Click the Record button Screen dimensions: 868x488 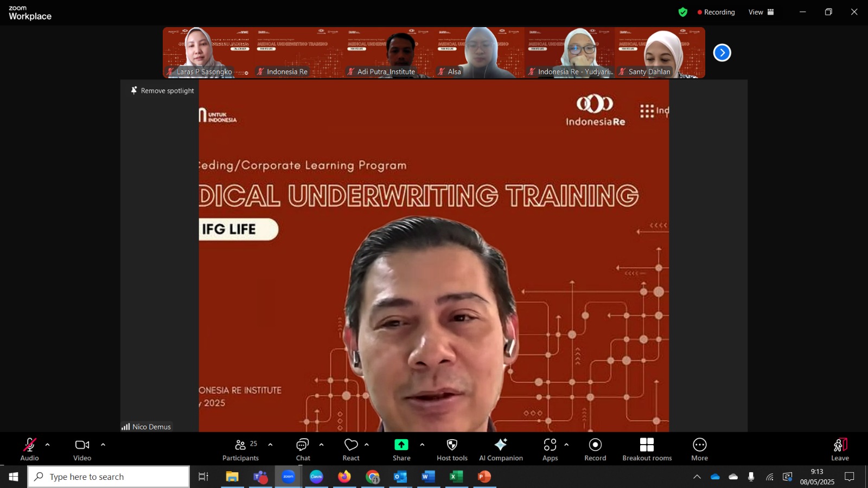(595, 450)
